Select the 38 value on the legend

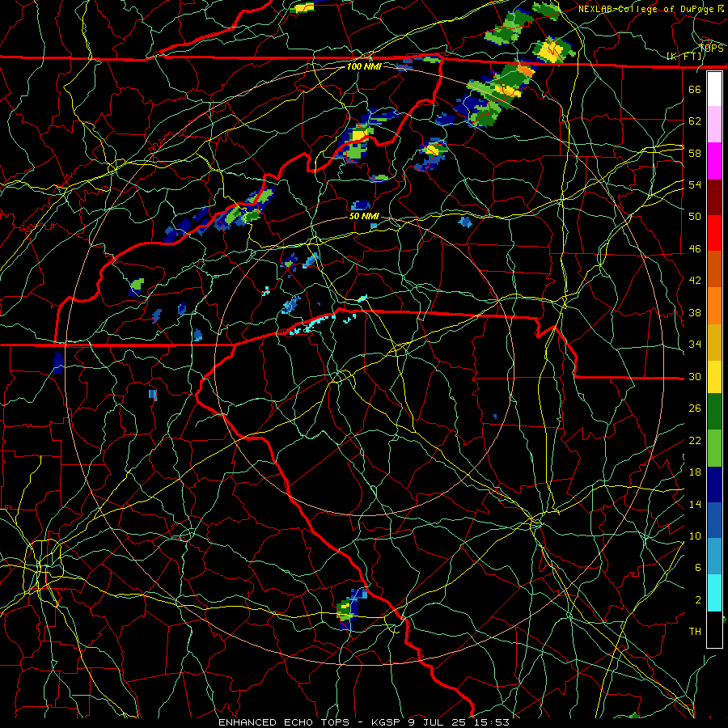click(695, 312)
